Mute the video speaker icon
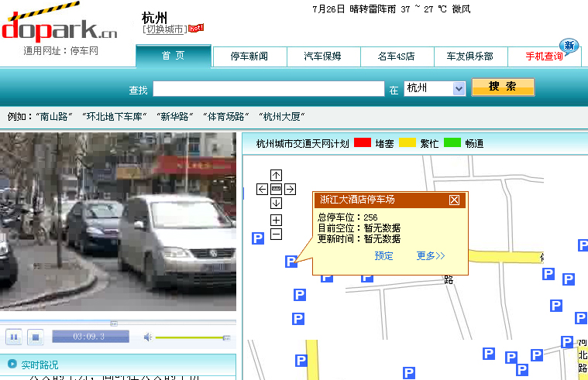Image resolution: width=588 pixels, height=380 pixels. pos(148,337)
